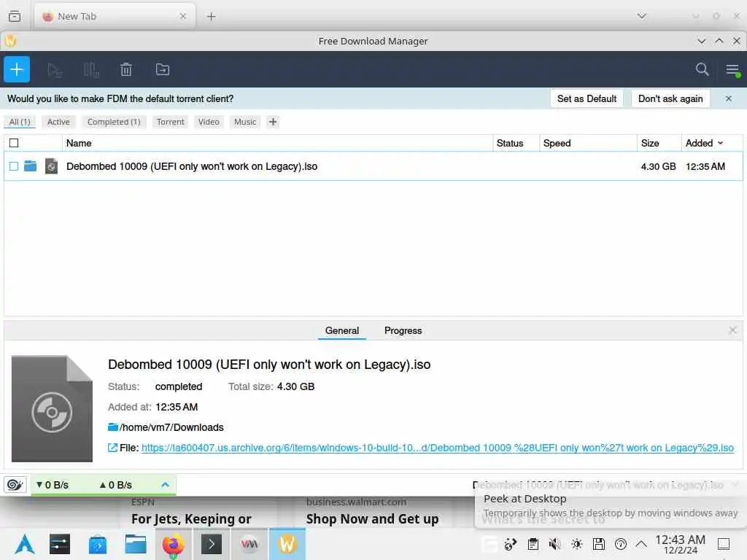
Task: Close the default torrent client banner
Action: 729,98
